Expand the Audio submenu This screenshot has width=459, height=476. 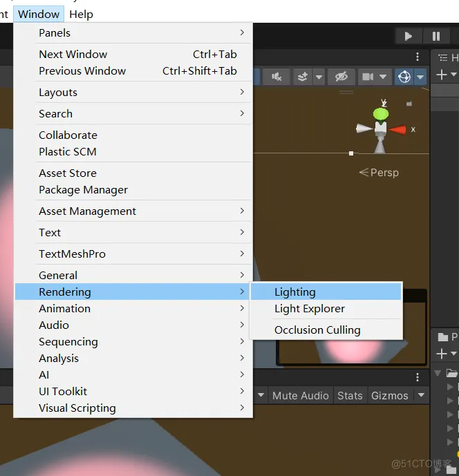pos(133,325)
